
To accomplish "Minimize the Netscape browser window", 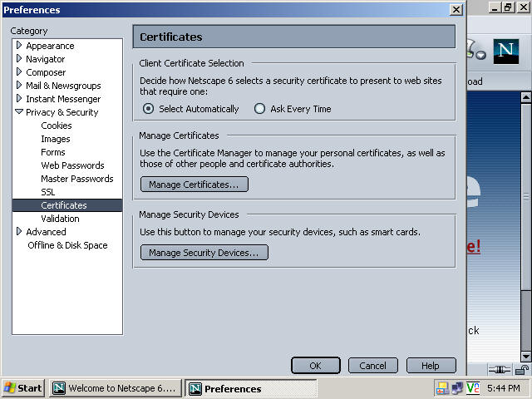I will (x=495, y=7).
